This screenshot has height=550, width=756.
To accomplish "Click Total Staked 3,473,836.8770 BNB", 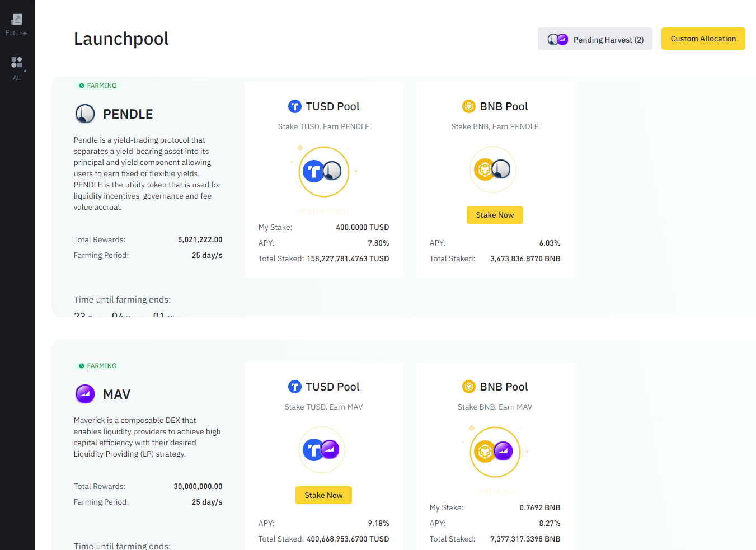I will [x=525, y=258].
